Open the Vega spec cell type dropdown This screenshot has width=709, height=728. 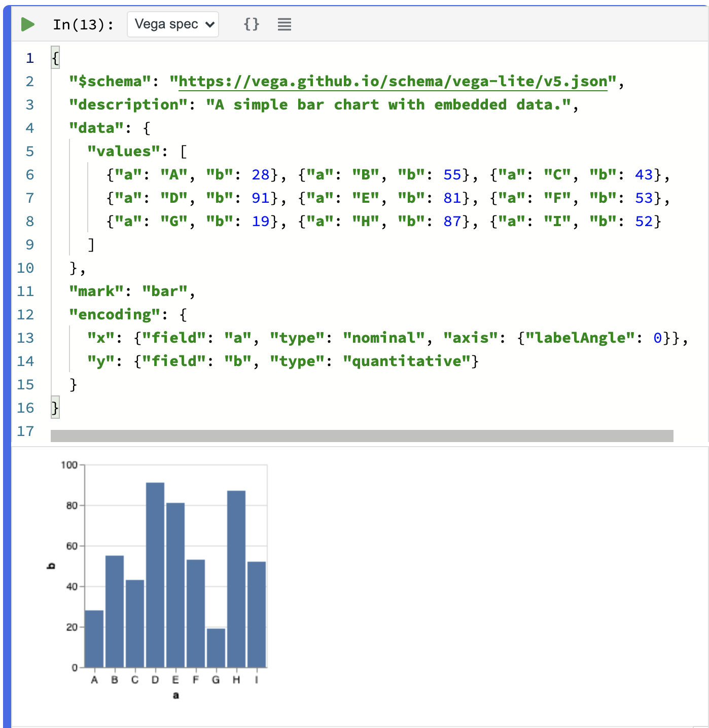pos(172,24)
